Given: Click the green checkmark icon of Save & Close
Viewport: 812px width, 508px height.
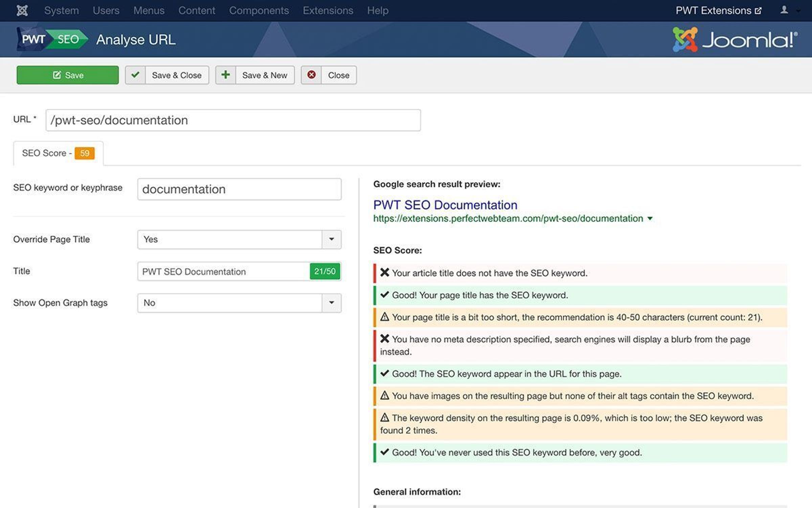Looking at the screenshot, I should coord(135,75).
